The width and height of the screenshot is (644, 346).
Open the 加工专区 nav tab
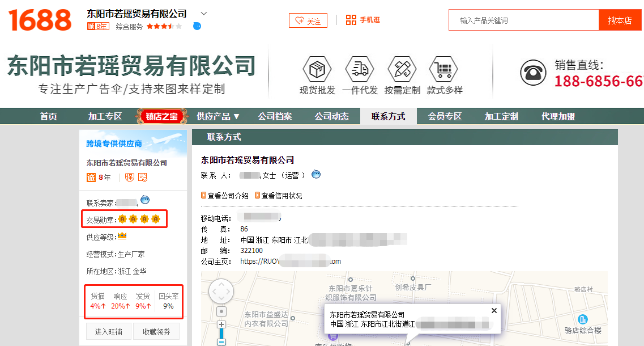(105, 116)
